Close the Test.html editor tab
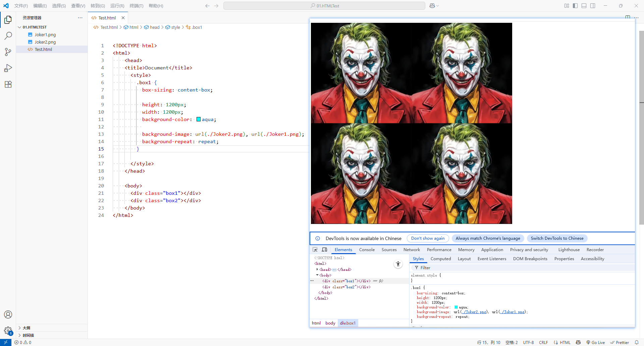The width and height of the screenshot is (644, 346). 123,18
